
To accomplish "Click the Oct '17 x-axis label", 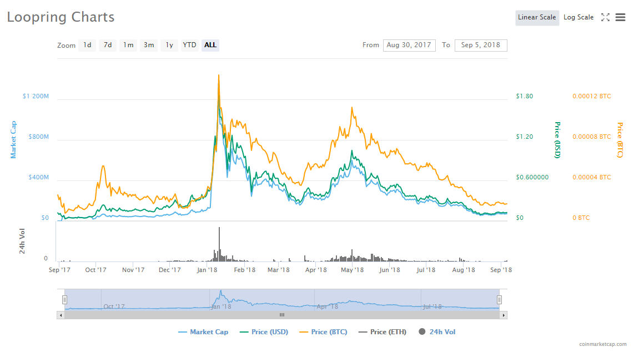I will (x=95, y=270).
